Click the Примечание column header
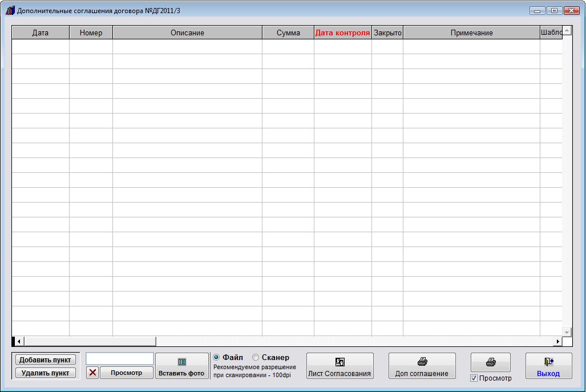 472,33
